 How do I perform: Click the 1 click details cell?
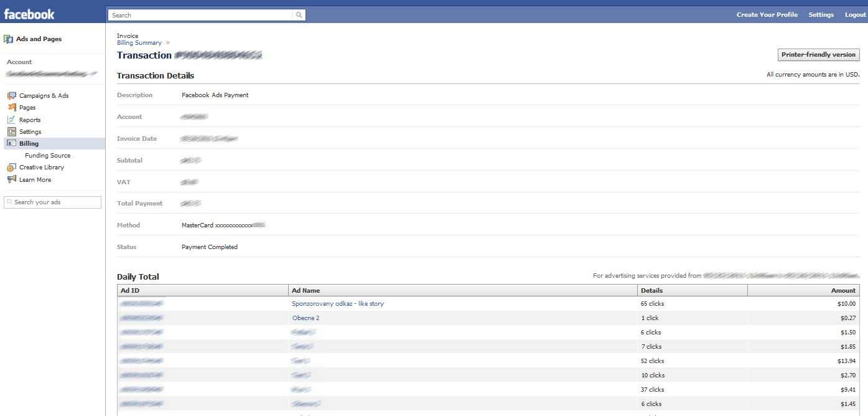(x=650, y=318)
